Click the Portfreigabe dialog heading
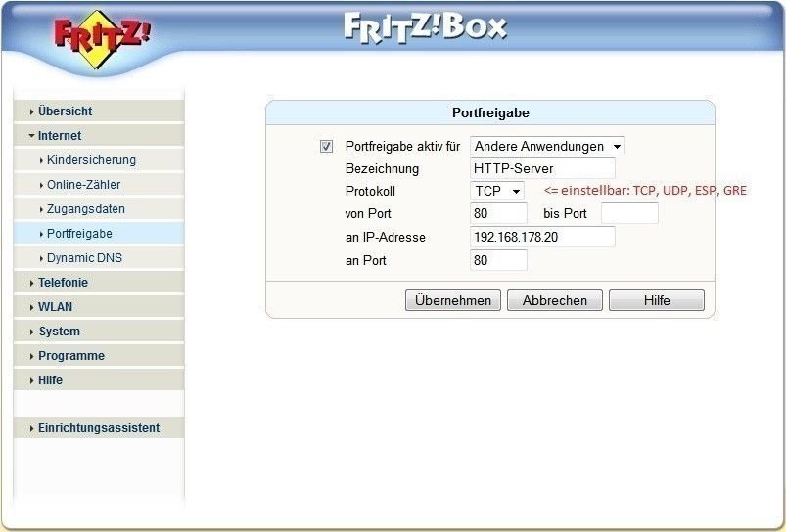The image size is (786, 532). pos(490,112)
